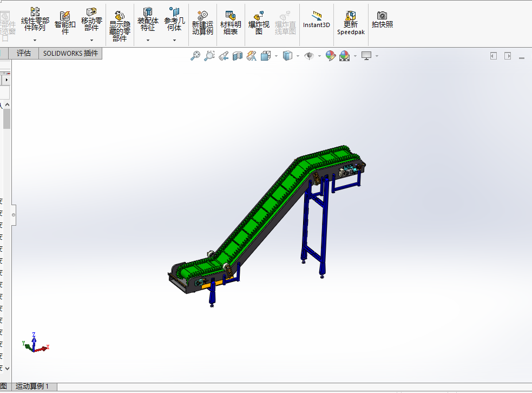
Task: Select the Zoom to Area icon
Action: [x=209, y=56]
